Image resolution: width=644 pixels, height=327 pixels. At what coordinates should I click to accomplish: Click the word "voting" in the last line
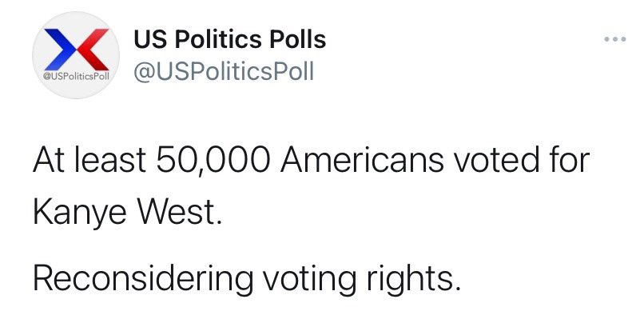tap(309, 278)
